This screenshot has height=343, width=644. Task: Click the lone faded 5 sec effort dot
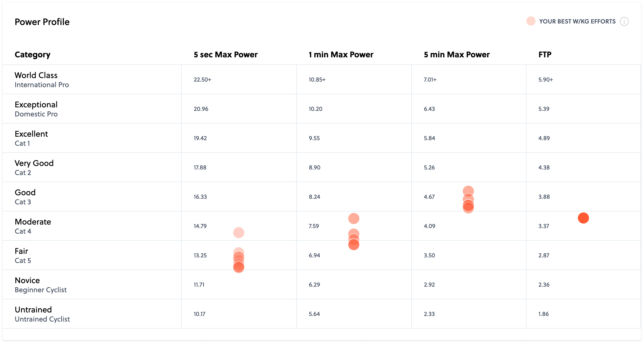tap(238, 232)
